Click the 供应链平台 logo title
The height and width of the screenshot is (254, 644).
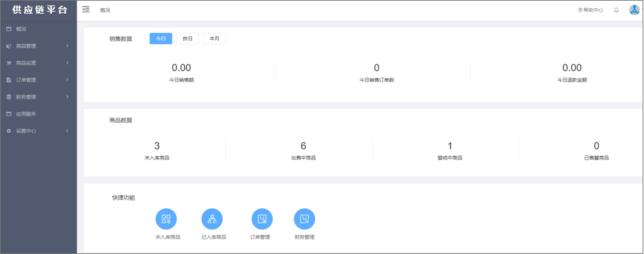click(40, 10)
